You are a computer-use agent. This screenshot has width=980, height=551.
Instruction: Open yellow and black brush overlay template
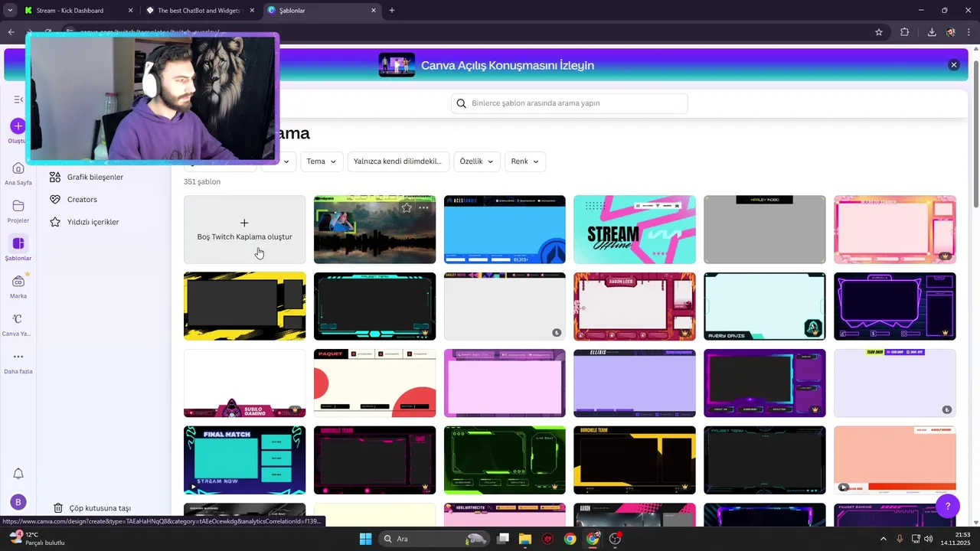pyautogui.click(x=244, y=306)
